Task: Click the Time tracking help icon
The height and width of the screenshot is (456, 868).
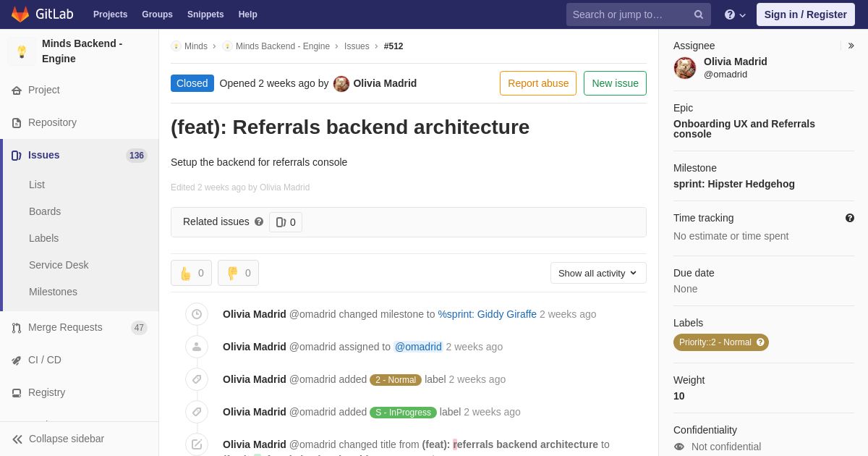Action: 849,218
